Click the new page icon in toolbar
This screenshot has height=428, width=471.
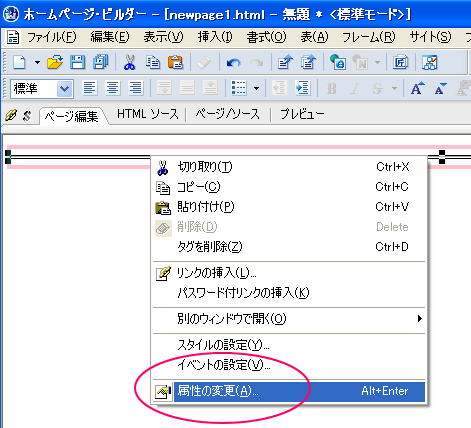(x=19, y=62)
